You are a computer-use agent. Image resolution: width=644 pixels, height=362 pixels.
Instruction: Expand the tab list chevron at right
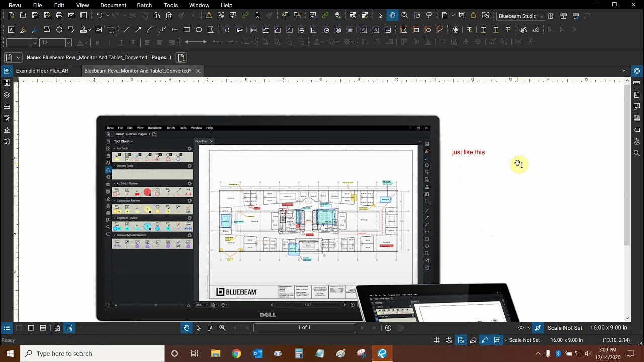(624, 71)
